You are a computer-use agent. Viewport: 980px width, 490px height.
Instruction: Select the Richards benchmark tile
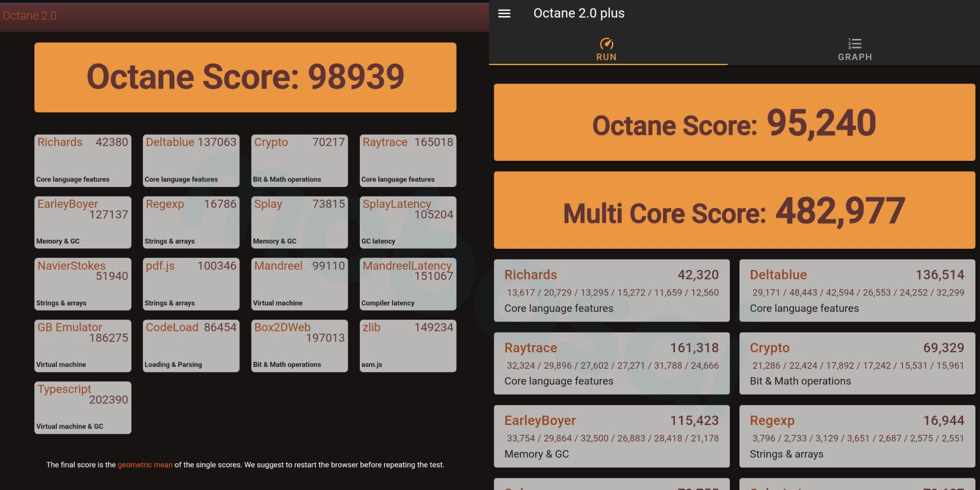[x=82, y=161]
